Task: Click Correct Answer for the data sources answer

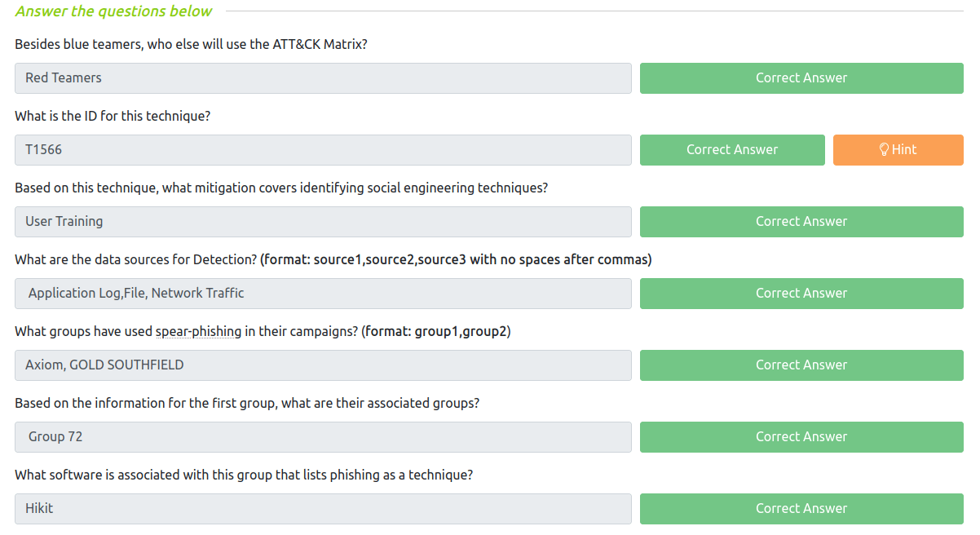Action: click(x=801, y=294)
